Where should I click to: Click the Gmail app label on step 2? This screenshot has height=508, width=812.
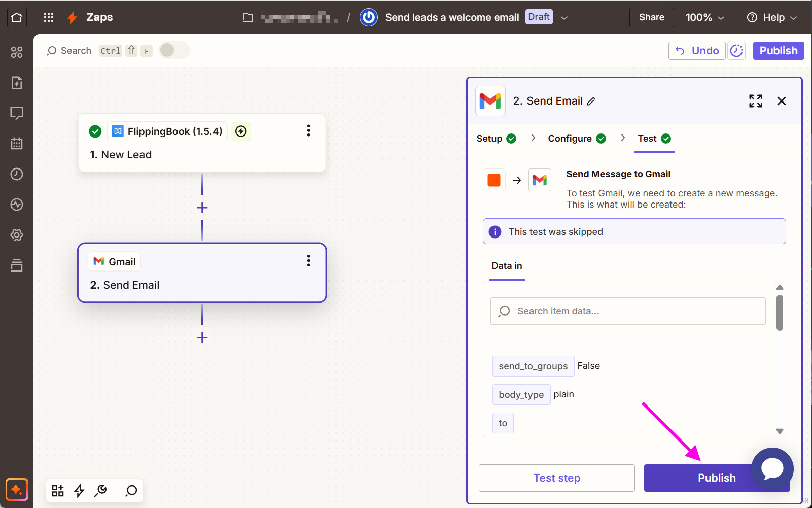(115, 262)
